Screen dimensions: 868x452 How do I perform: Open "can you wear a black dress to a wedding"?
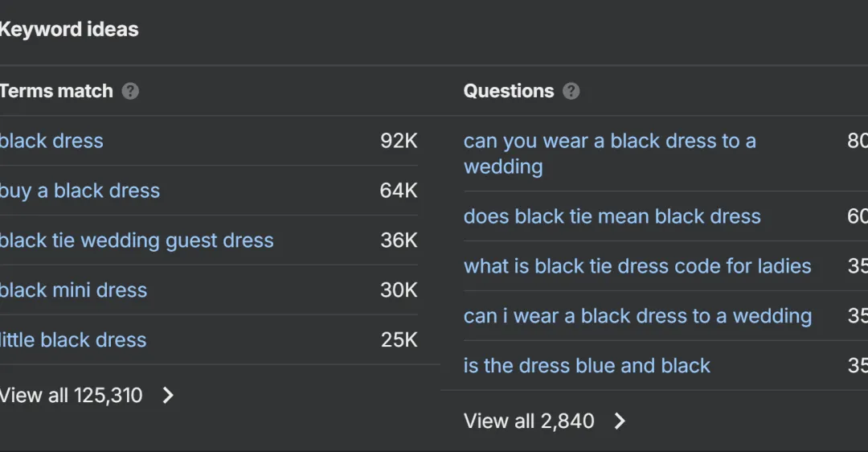609,142
